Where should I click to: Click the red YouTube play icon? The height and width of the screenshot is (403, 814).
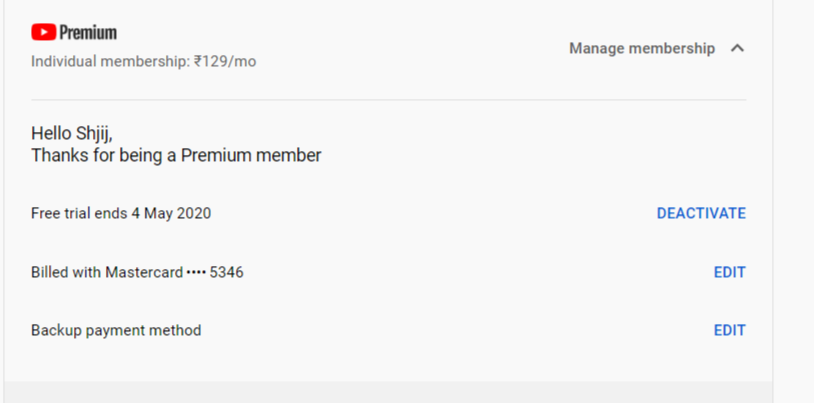(42, 32)
